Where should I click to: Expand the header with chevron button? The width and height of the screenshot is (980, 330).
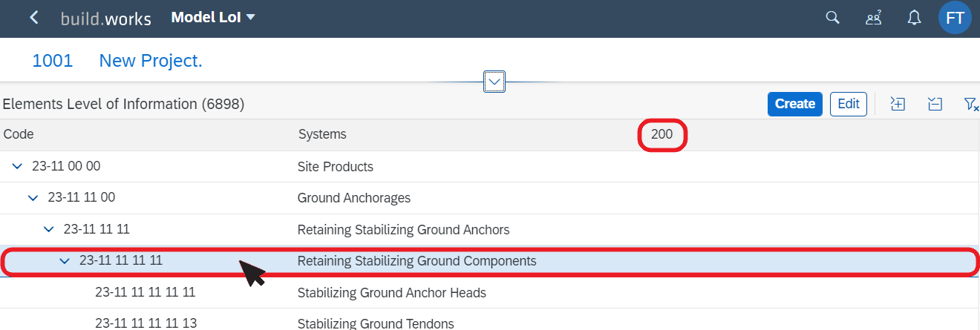[494, 82]
